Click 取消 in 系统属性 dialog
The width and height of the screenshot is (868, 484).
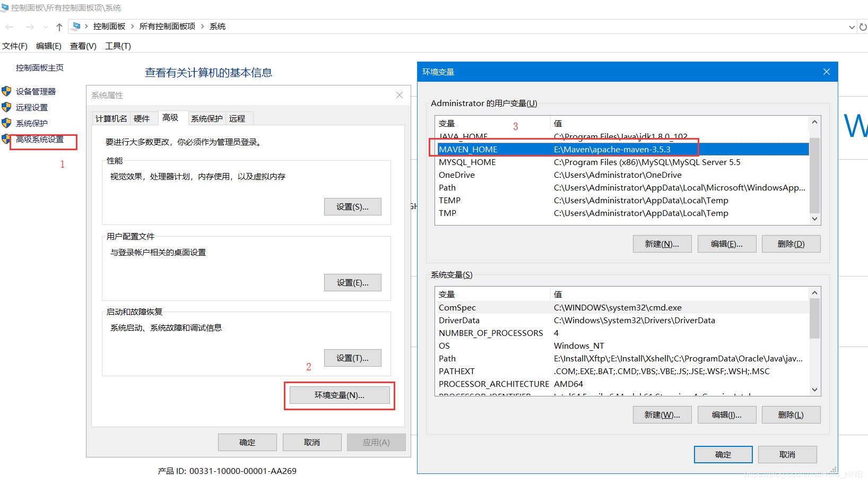(x=312, y=443)
